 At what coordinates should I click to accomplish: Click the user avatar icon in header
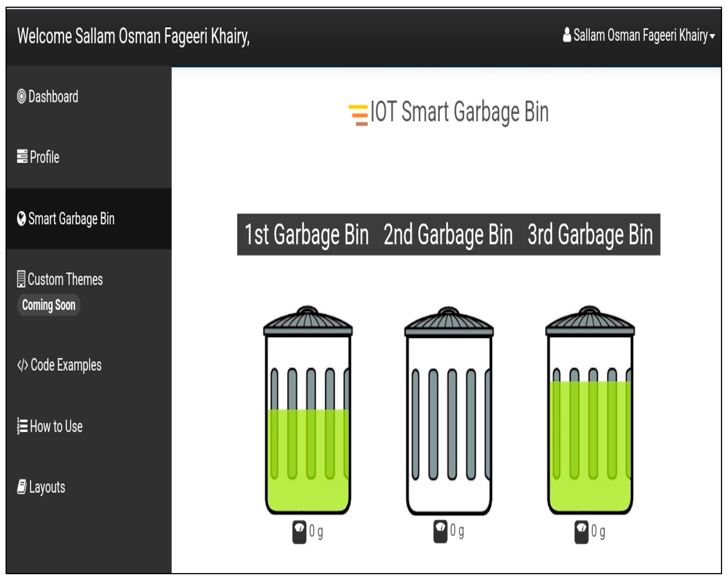tap(567, 35)
